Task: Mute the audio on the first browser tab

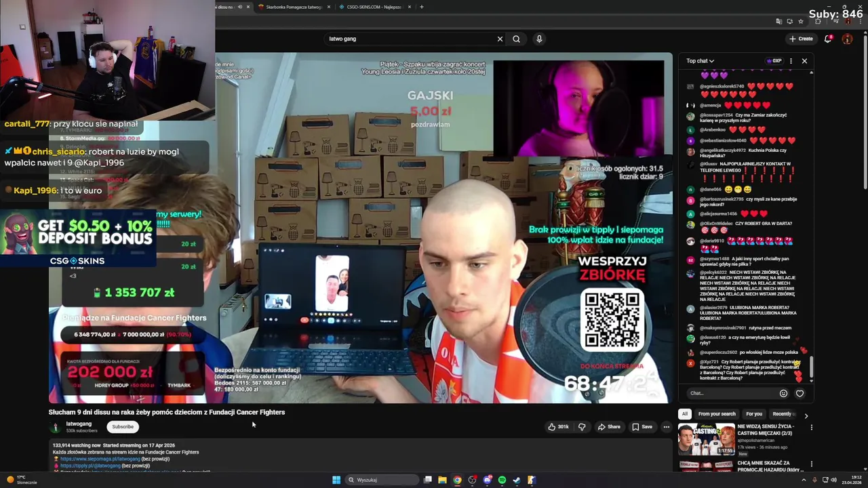Action: pos(239,7)
